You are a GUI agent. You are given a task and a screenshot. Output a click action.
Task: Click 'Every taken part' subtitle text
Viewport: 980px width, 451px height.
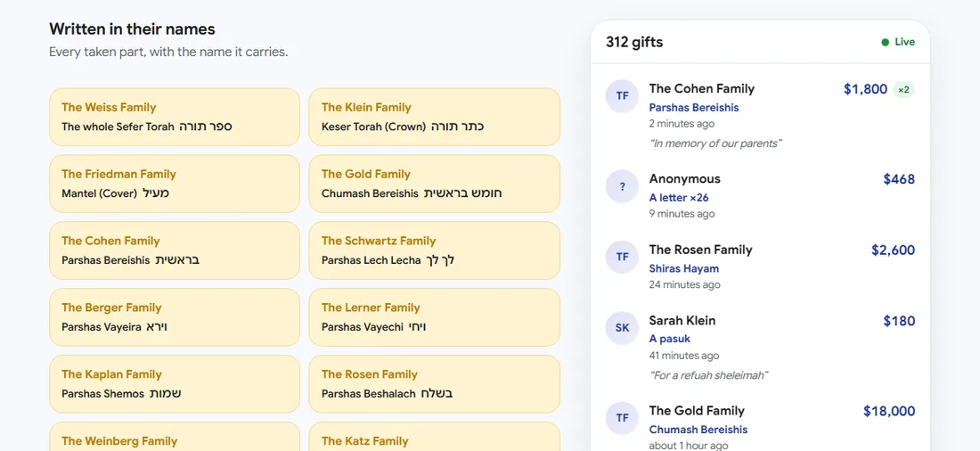(168, 52)
